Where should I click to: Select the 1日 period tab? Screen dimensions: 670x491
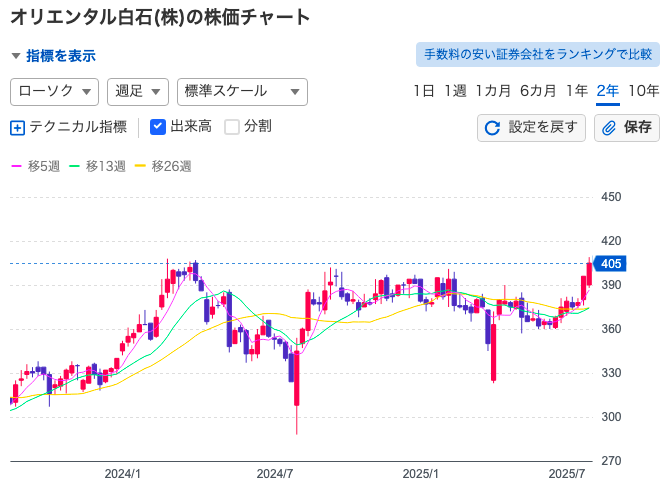coord(423,91)
